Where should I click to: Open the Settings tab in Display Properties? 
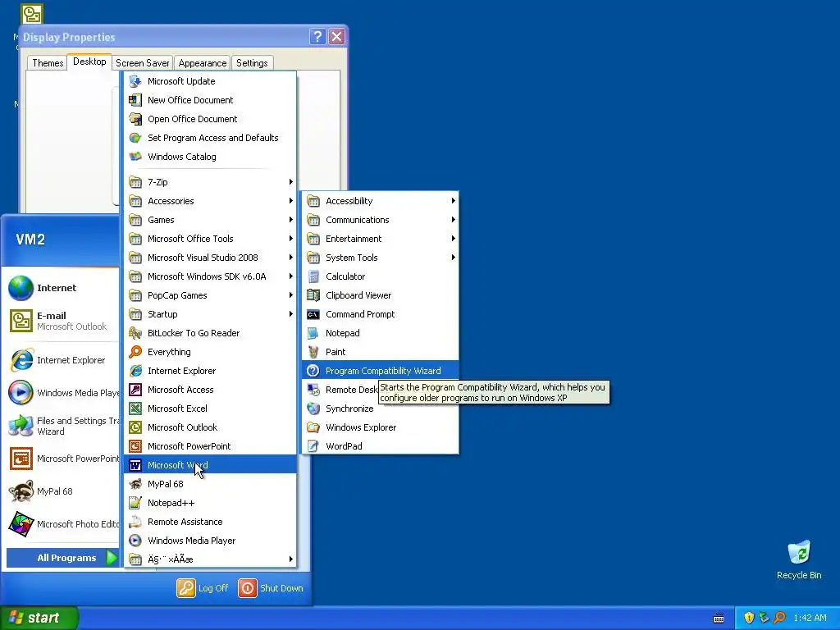(252, 63)
